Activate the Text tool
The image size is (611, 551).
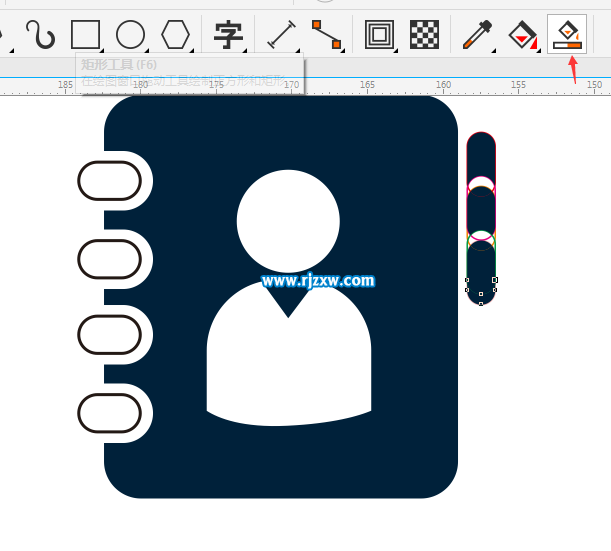tap(229, 35)
